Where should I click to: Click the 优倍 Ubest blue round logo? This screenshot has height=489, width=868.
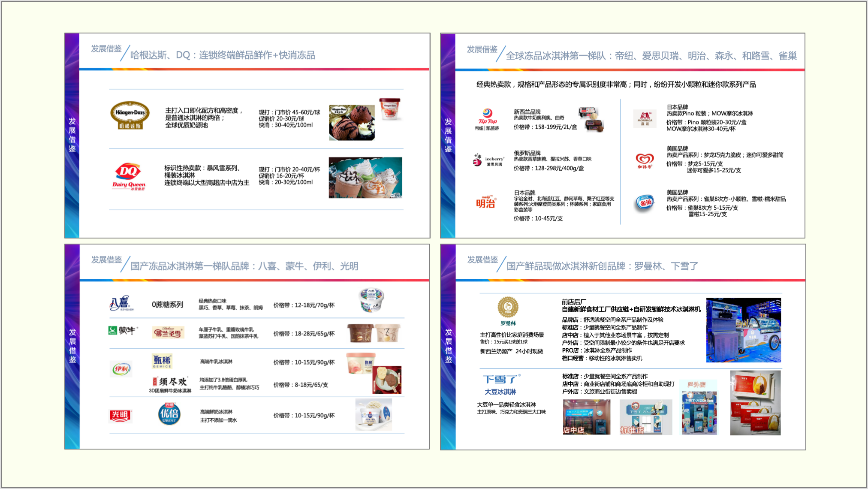click(169, 414)
